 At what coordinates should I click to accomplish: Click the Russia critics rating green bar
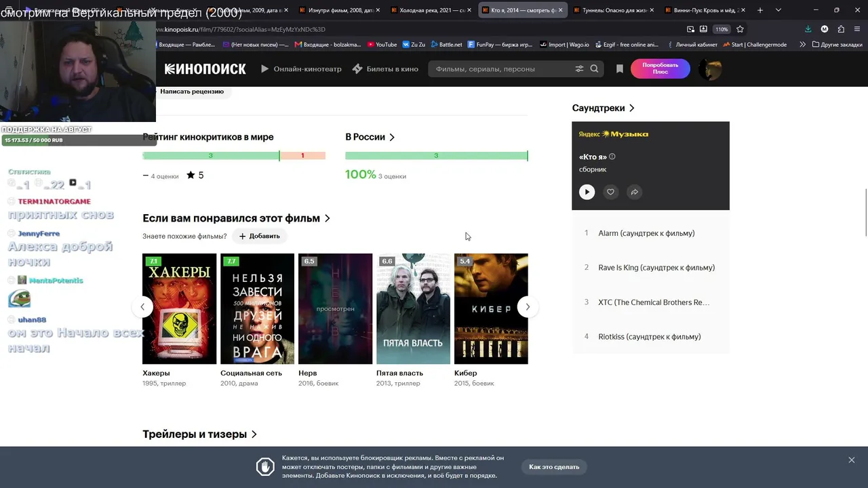[436, 156]
